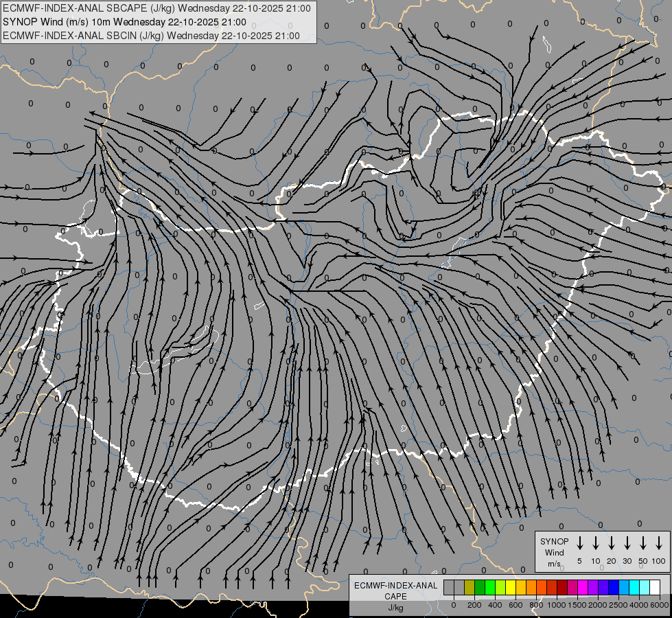Pick the pale cyan swatch right of 4000
Screen dimensions: 672x618
pyautogui.click(x=645, y=587)
